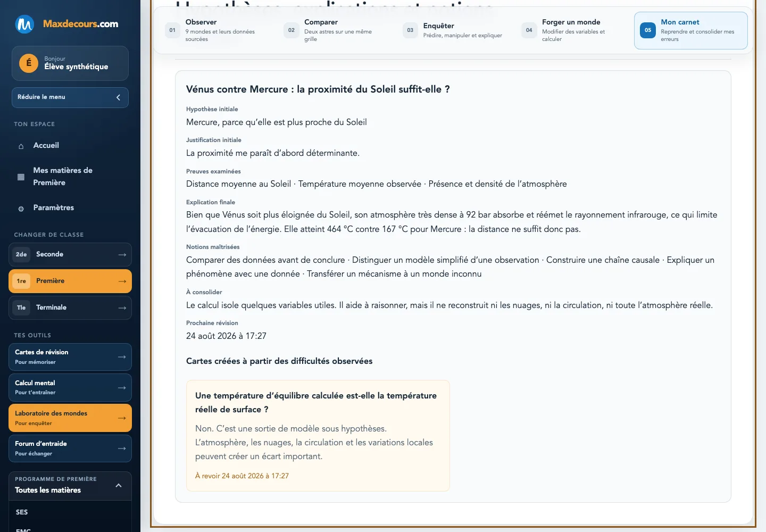766x532 pixels.
Task: Click the hypothesis text about Mercure
Action: tap(277, 122)
